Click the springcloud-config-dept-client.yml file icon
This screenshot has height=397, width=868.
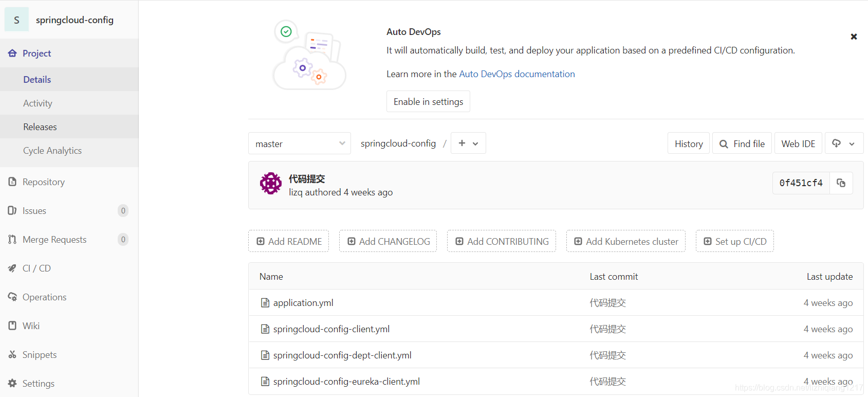click(265, 355)
